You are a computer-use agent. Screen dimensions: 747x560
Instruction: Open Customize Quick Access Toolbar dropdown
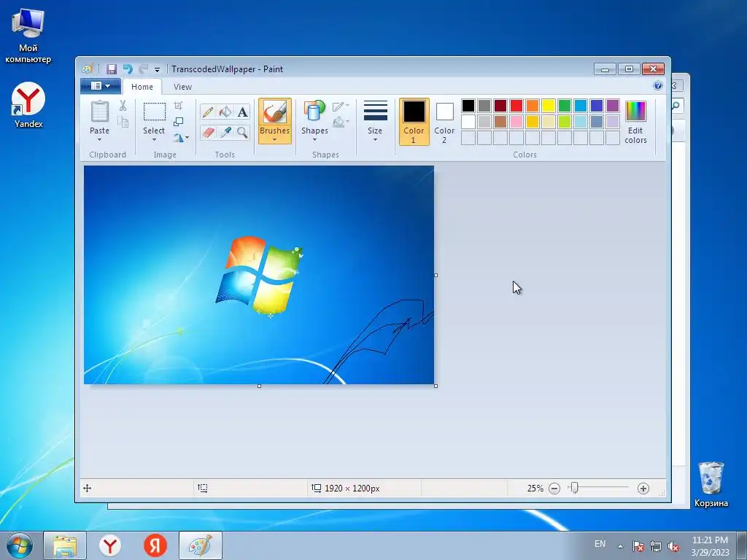(158, 69)
